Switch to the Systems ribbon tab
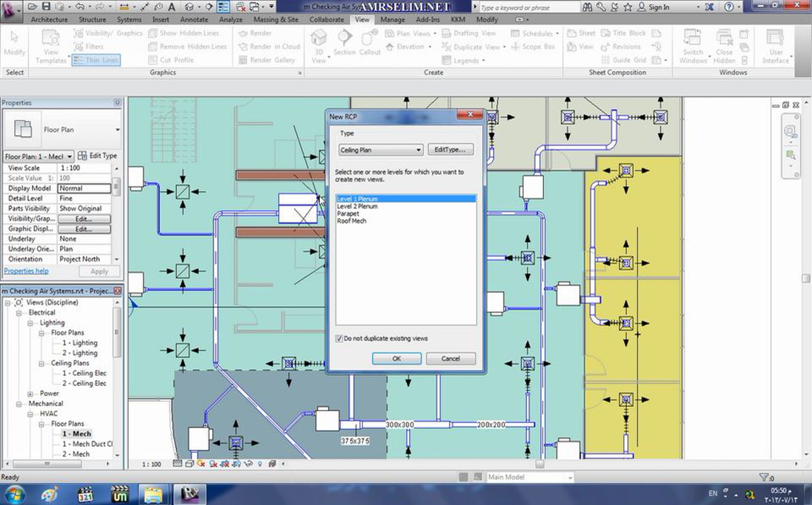This screenshot has width=812, height=505. (x=129, y=20)
